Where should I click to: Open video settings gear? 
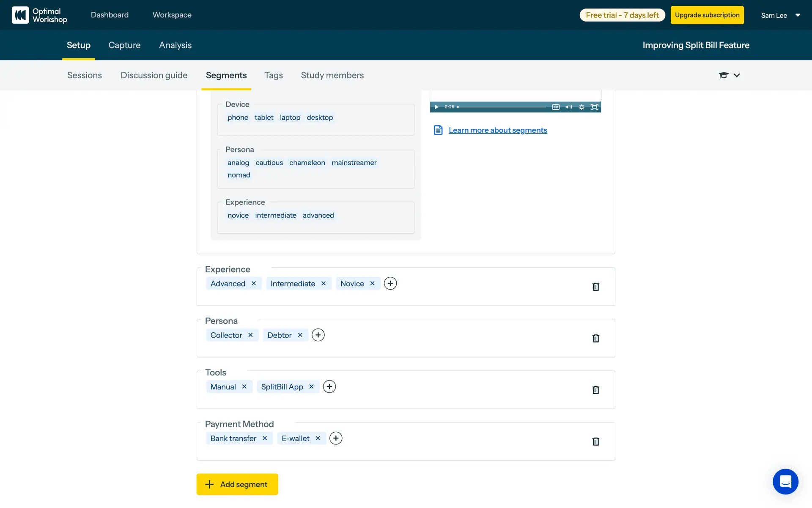pos(582,107)
